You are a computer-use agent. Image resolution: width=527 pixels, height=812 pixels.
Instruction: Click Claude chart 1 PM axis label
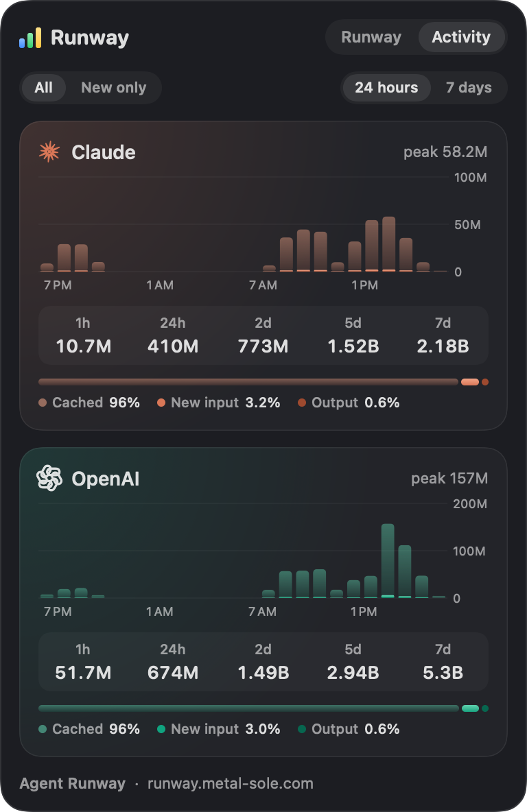coord(364,285)
